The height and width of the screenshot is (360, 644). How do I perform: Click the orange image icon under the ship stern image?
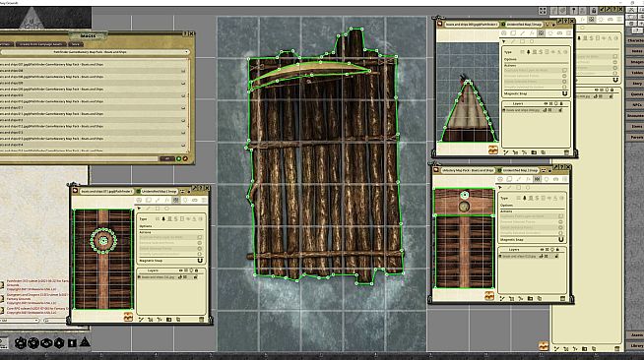489,296
